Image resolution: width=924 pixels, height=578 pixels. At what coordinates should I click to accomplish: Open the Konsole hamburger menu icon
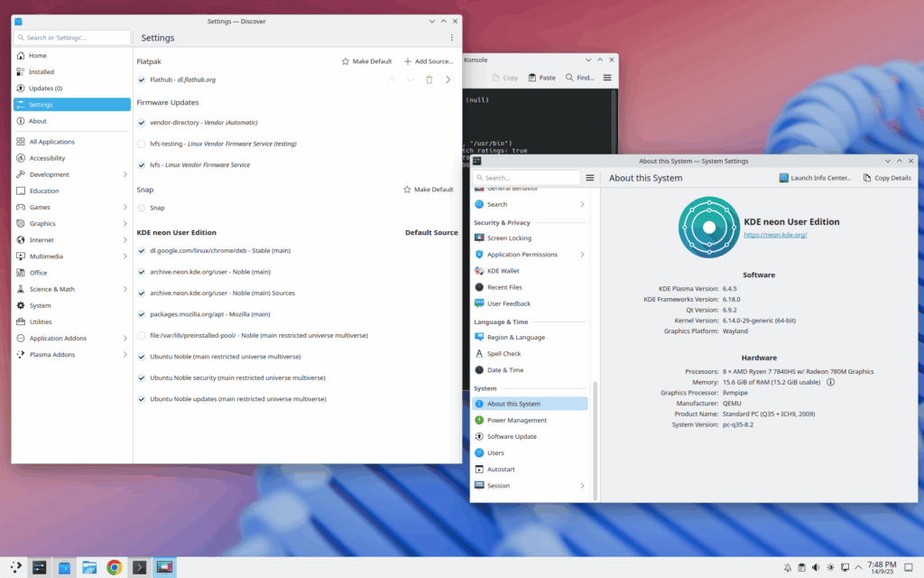coord(607,78)
